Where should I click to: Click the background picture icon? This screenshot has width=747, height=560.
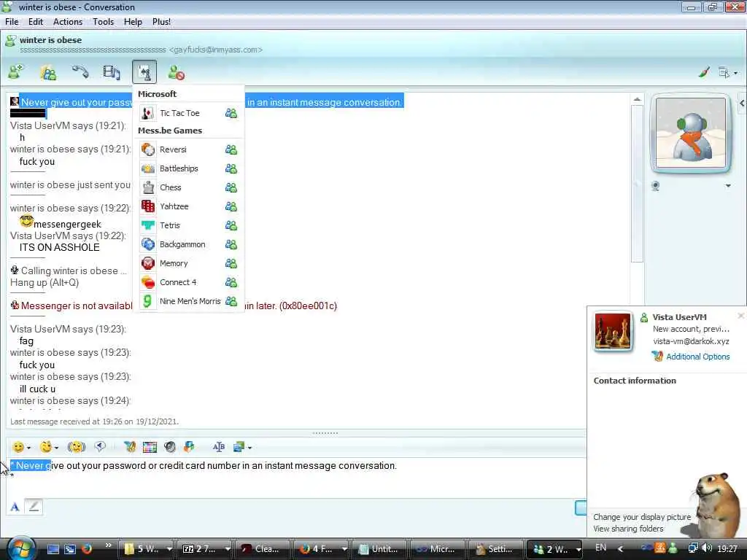[x=239, y=447]
